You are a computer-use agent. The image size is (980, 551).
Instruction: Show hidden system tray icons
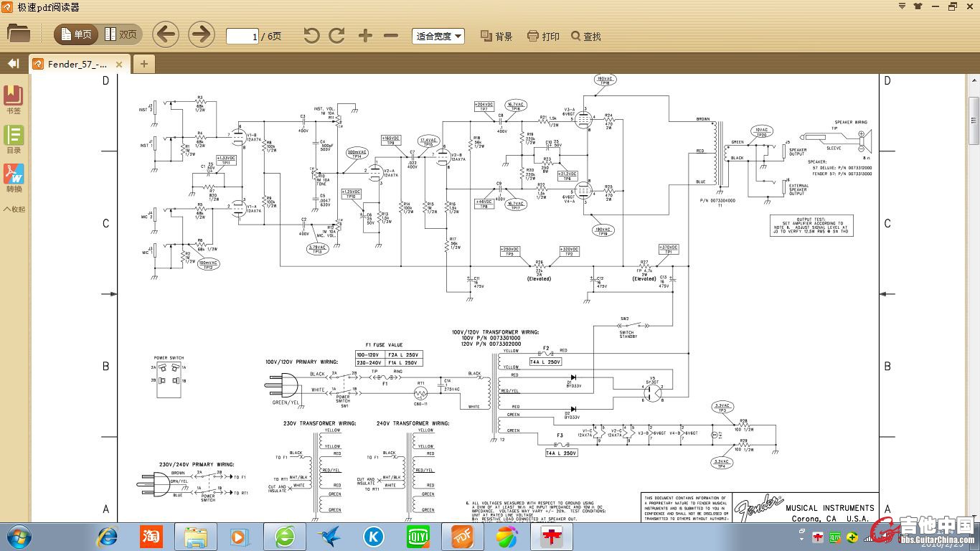(x=802, y=537)
